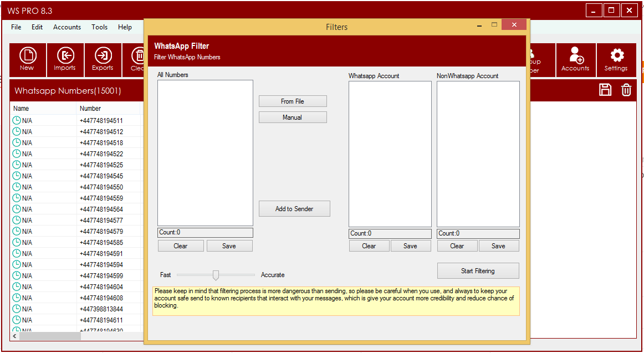Select number +447748194579

pyautogui.click(x=101, y=232)
